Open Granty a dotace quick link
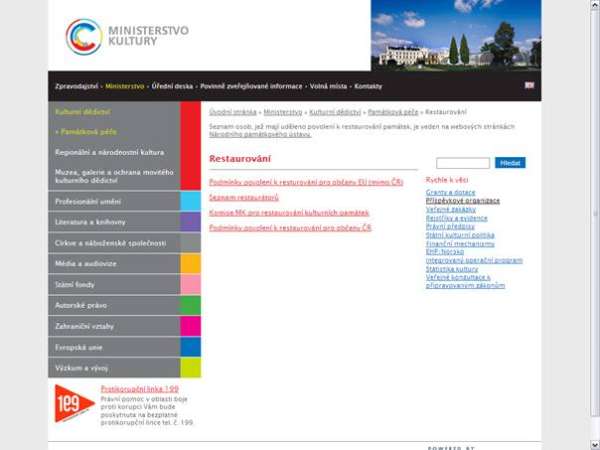 tap(450, 192)
